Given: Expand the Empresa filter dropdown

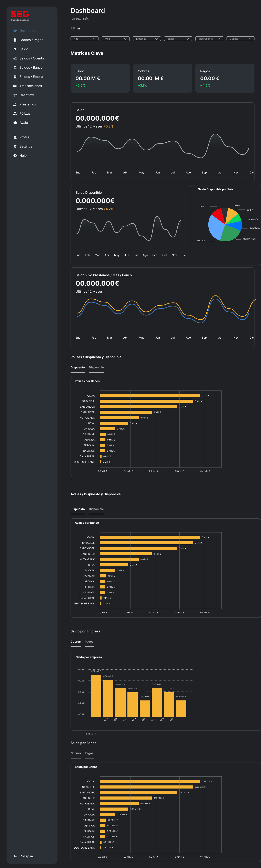Looking at the screenshot, I should point(147,39).
